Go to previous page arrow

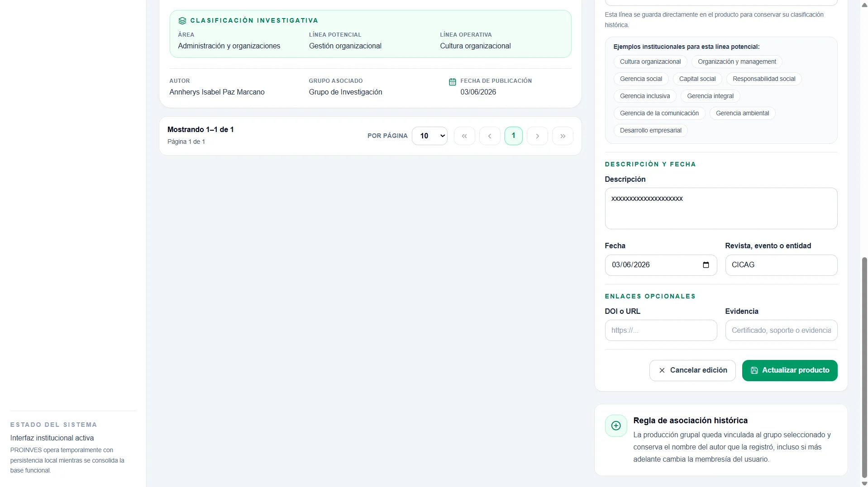click(490, 136)
